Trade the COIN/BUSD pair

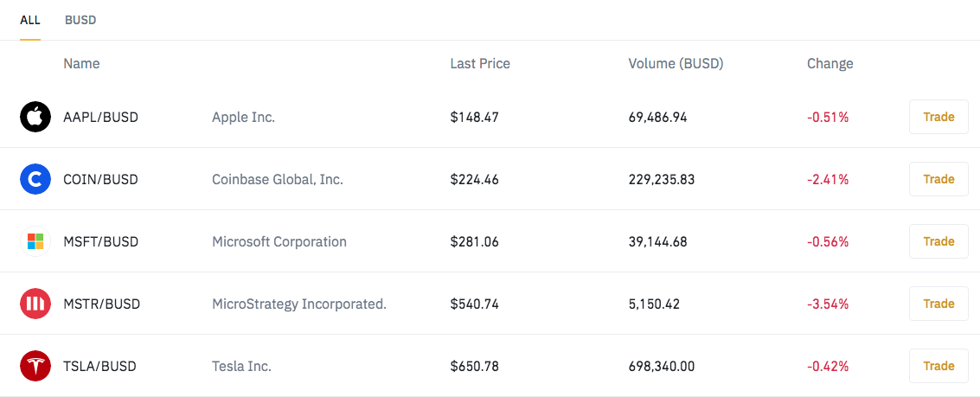pyautogui.click(x=938, y=179)
